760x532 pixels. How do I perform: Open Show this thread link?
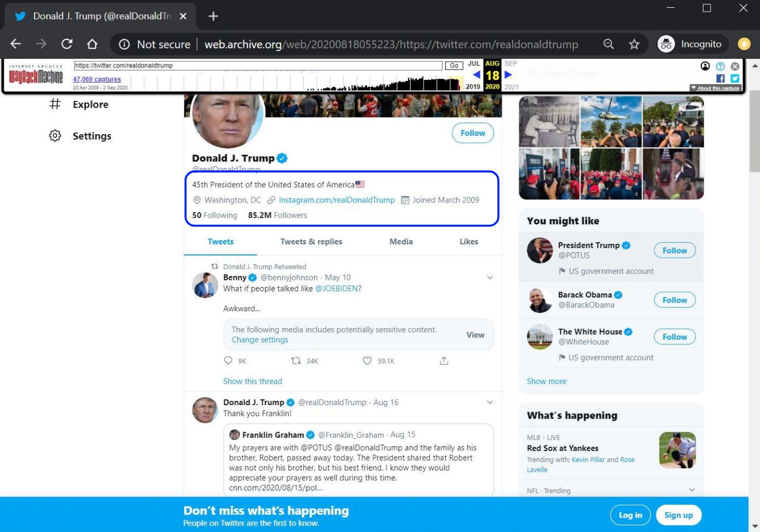[x=252, y=381]
